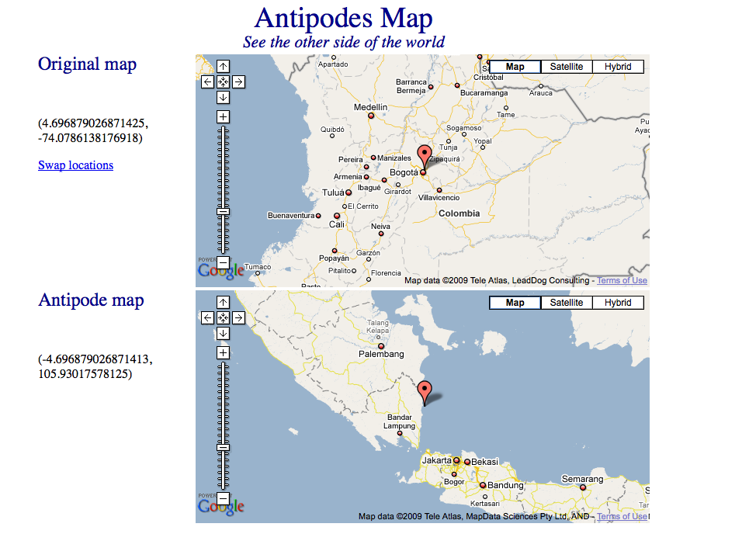Viewport: 756px width, 534px height.
Task: Pan up on the original map
Action: point(223,66)
